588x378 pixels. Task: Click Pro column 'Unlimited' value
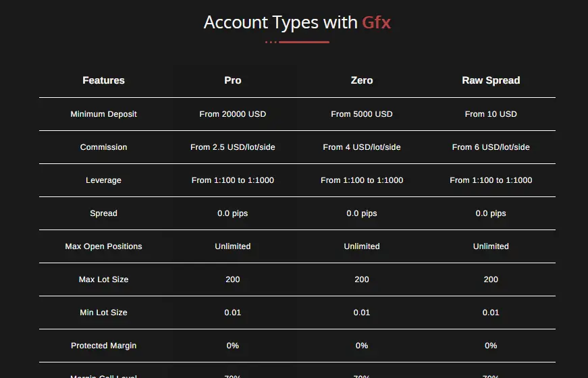[x=232, y=246]
